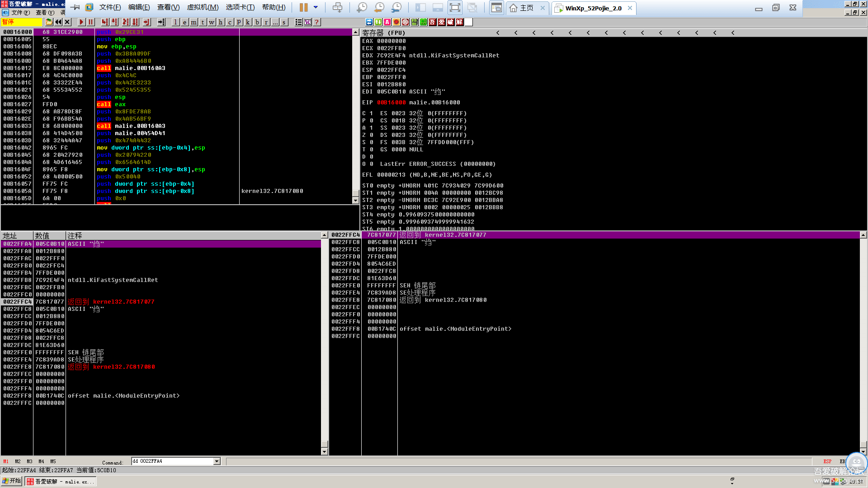Show CPU window via 'c' button
The width and height of the screenshot is (868, 488).
(230, 22)
